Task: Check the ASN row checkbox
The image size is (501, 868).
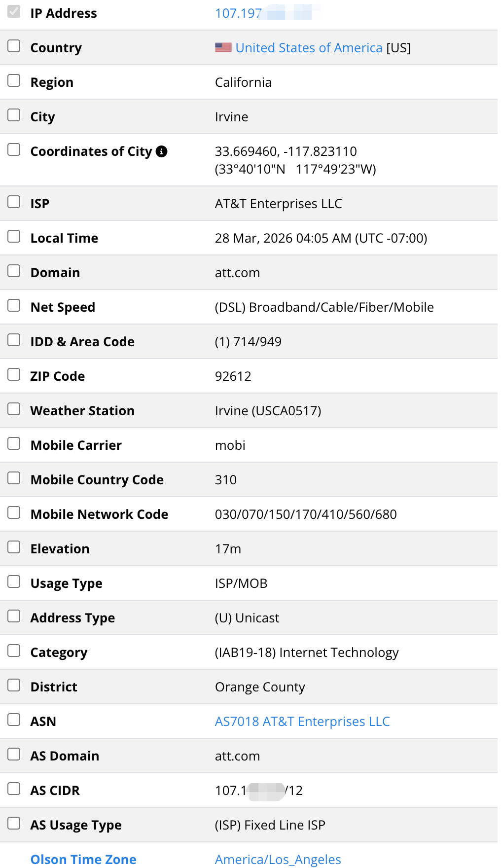Action: pyautogui.click(x=14, y=720)
